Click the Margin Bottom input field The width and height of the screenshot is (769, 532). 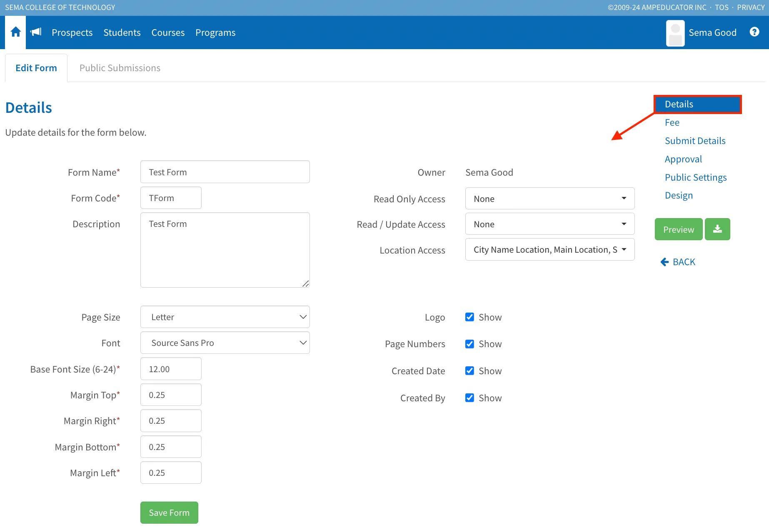tap(171, 447)
